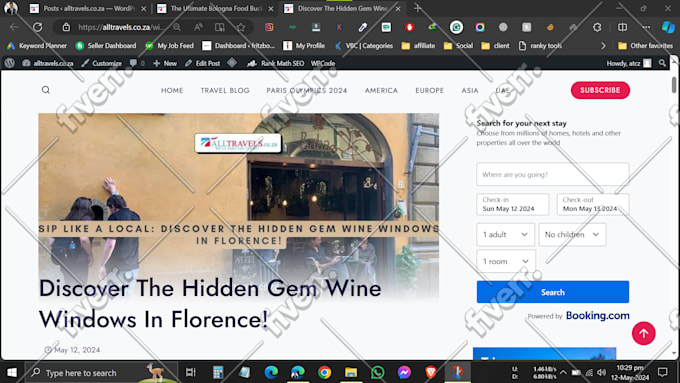
Task: Open the HOME menu item
Action: click(172, 90)
